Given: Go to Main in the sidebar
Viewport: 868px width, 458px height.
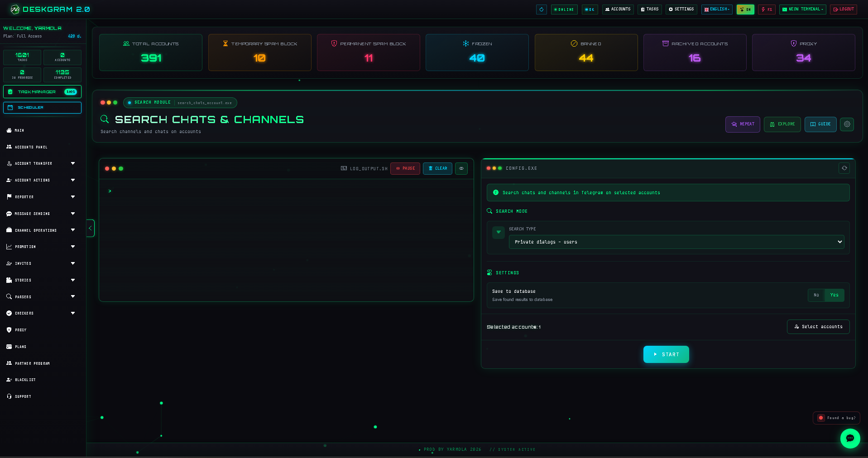Looking at the screenshot, I should [x=19, y=130].
